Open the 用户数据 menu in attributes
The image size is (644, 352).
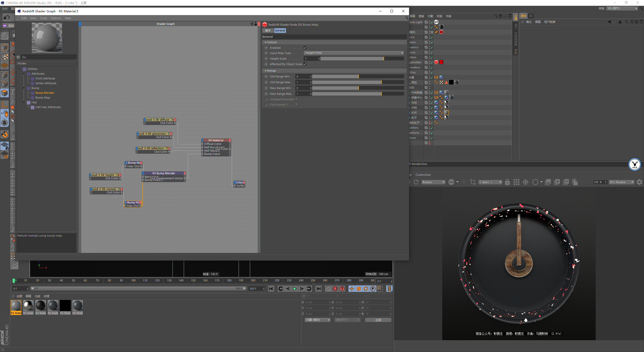click(549, 22)
